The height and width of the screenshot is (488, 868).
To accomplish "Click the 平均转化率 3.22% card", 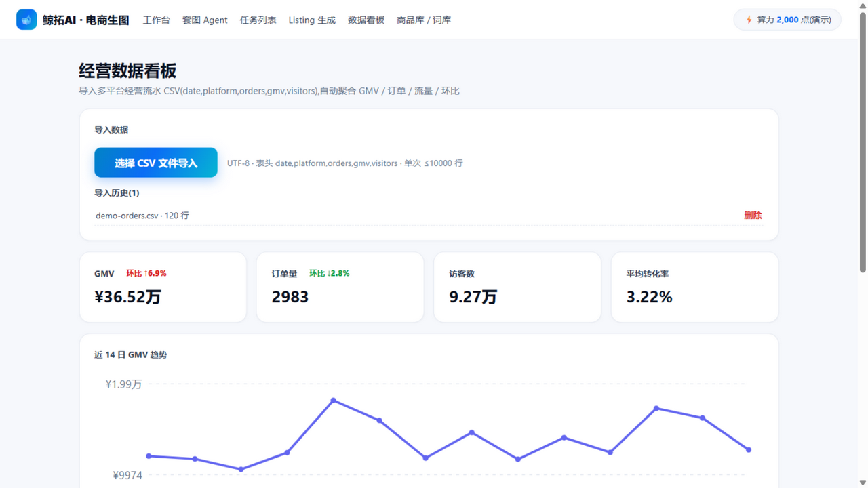I will pyautogui.click(x=695, y=287).
